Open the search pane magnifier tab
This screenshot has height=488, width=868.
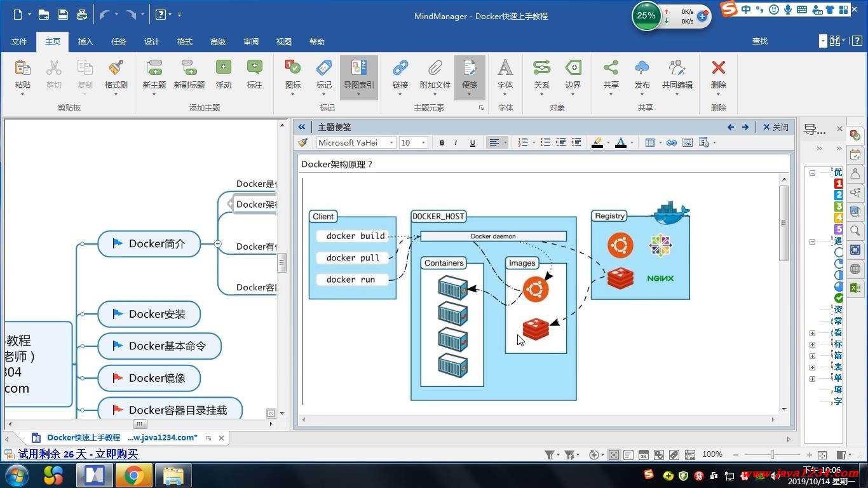[855, 231]
